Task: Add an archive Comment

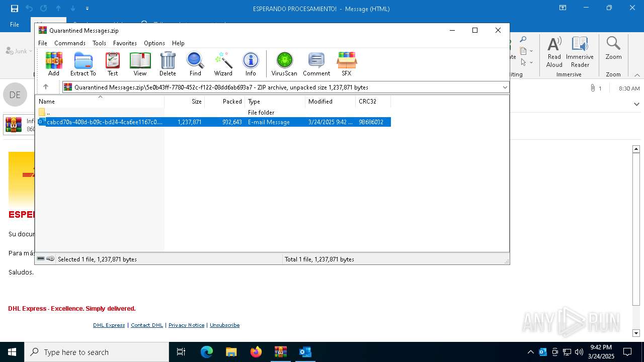Action: pyautogui.click(x=316, y=64)
